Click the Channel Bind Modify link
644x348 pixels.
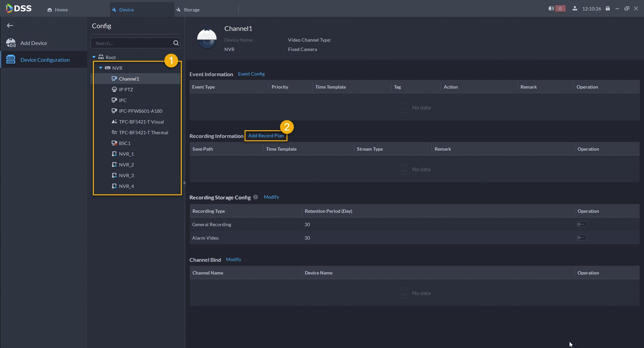coord(233,259)
